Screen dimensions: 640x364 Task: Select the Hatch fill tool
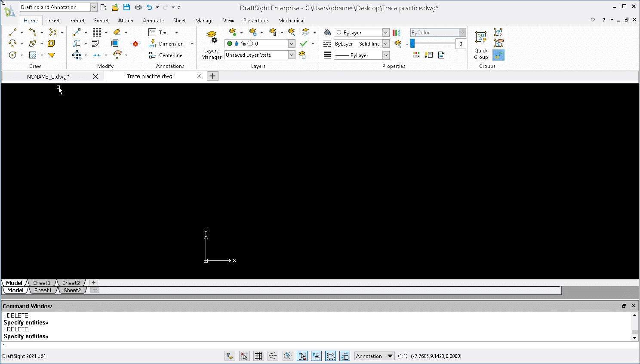[x=33, y=55]
